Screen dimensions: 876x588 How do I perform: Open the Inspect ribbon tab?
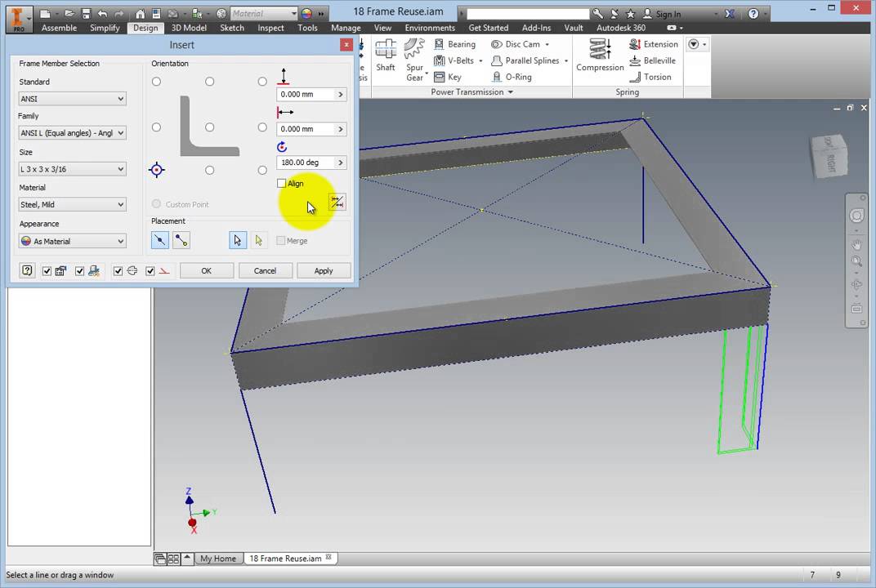(x=270, y=28)
